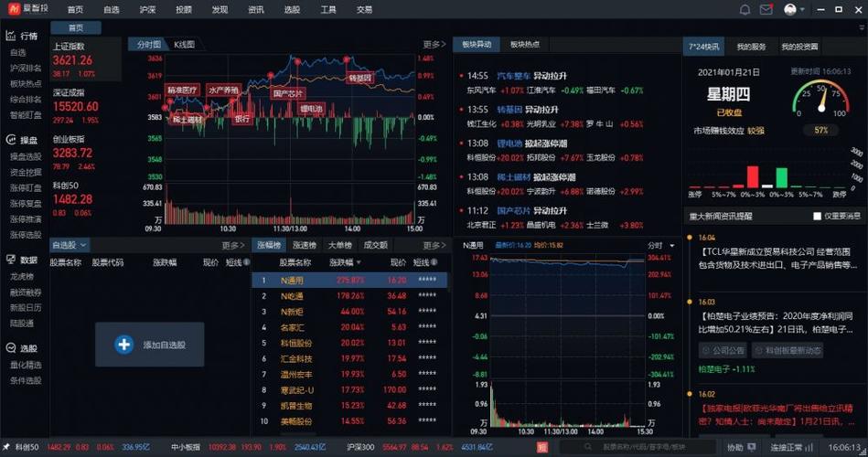Screen dimensions: 868x457
Task: Switch to the 大单榜 tab
Action: [339, 245]
